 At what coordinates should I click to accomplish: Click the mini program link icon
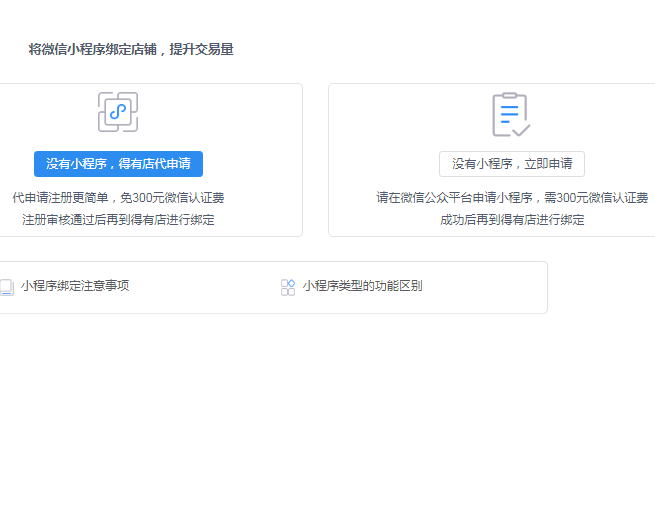[x=118, y=112]
